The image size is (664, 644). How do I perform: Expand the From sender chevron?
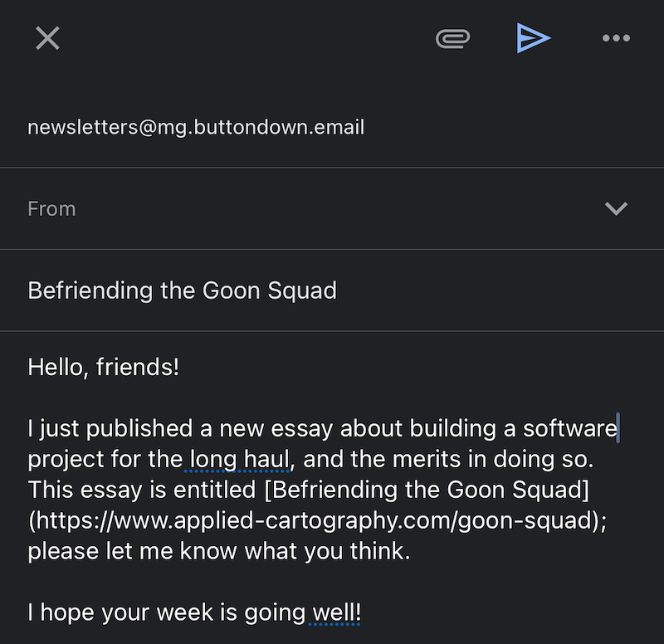click(x=616, y=208)
